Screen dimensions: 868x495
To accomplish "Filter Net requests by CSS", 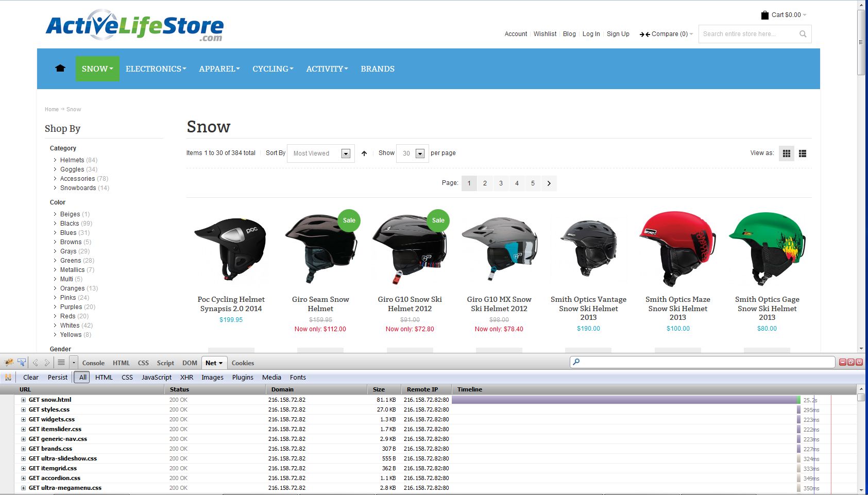I will tap(127, 377).
